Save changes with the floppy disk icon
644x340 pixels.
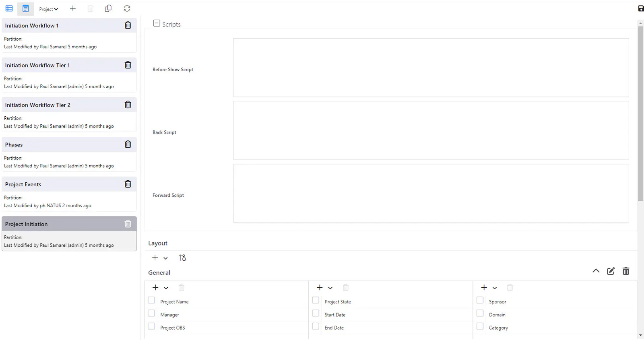(641, 8)
